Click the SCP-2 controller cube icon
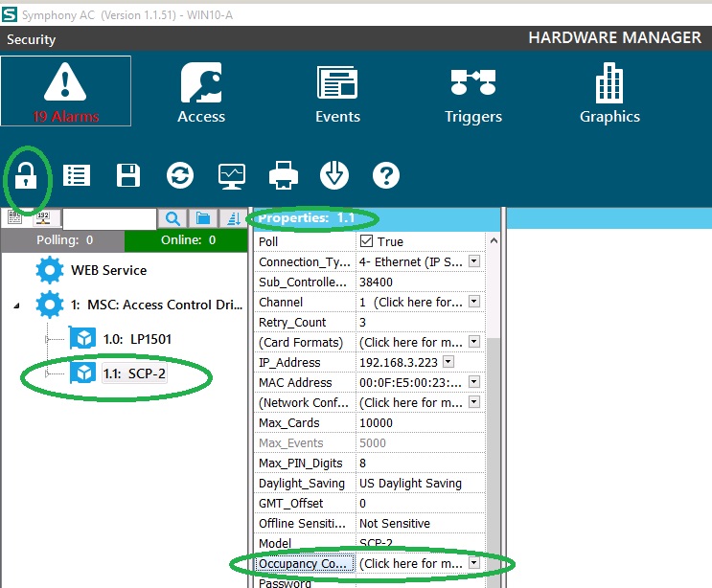The width and height of the screenshot is (712, 588). tap(82, 373)
